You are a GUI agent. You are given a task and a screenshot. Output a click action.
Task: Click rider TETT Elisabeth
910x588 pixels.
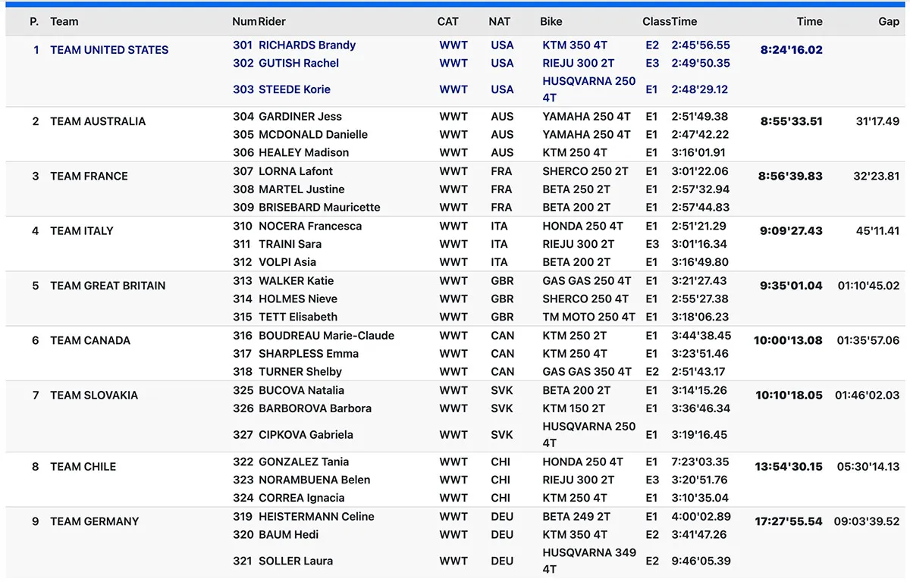click(298, 317)
